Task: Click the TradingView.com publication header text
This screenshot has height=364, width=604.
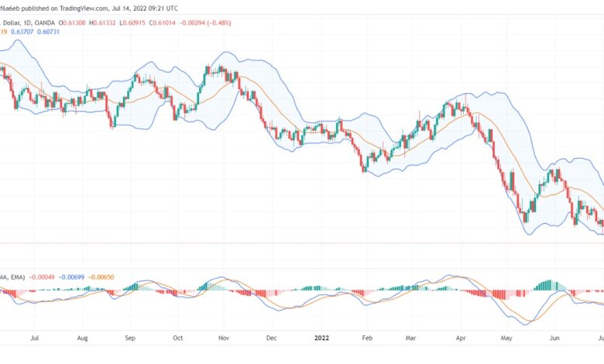Action: pyautogui.click(x=89, y=8)
